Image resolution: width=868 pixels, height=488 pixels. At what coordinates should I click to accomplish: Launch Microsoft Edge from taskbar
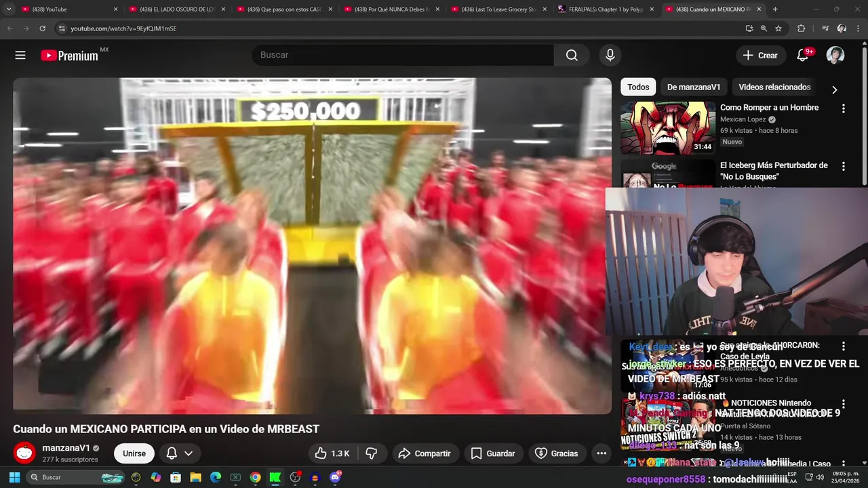tap(216, 477)
